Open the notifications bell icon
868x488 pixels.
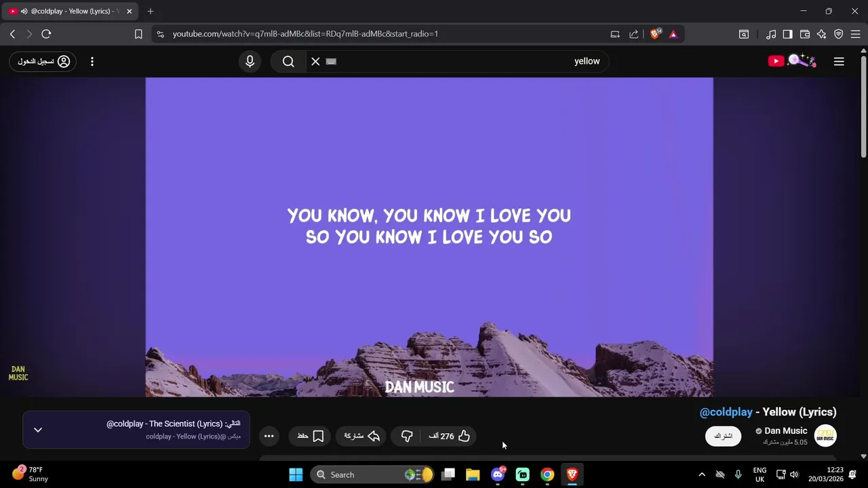click(x=852, y=474)
